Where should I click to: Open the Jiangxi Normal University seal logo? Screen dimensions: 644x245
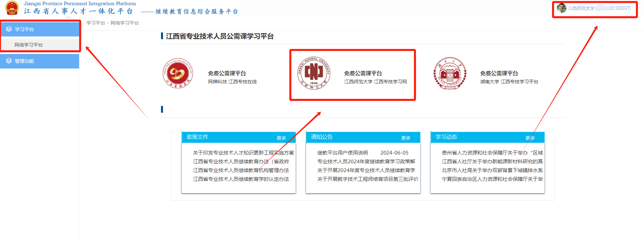pos(314,73)
